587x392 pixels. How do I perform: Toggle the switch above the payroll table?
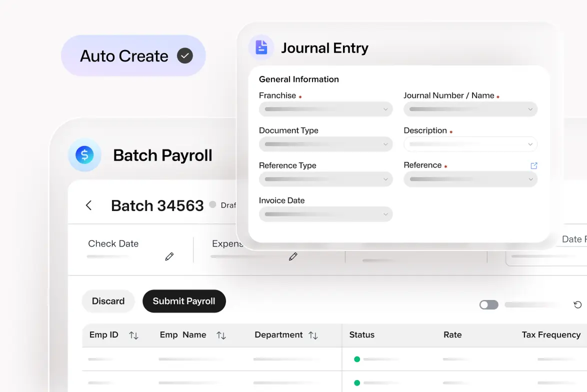tap(489, 305)
